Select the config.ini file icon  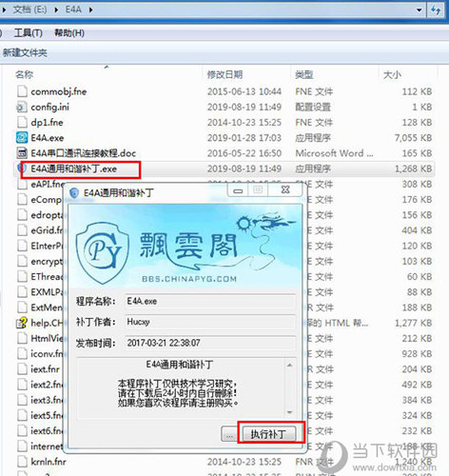point(22,108)
